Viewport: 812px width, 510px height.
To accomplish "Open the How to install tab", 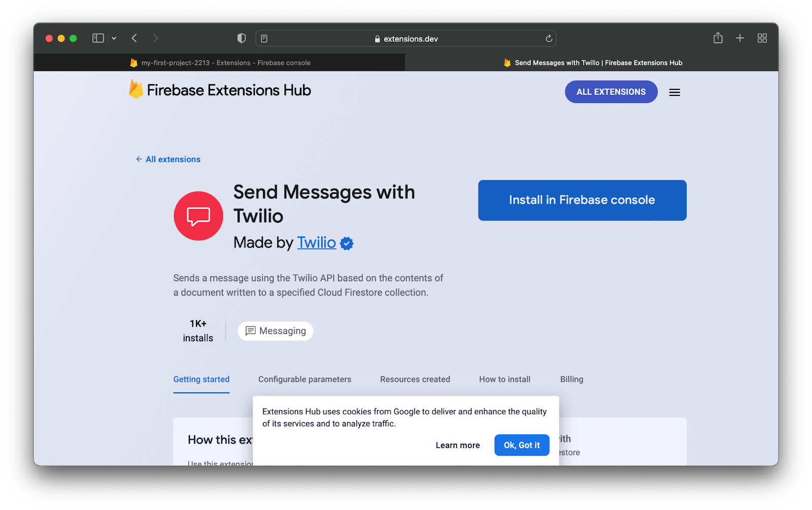I will tap(504, 380).
